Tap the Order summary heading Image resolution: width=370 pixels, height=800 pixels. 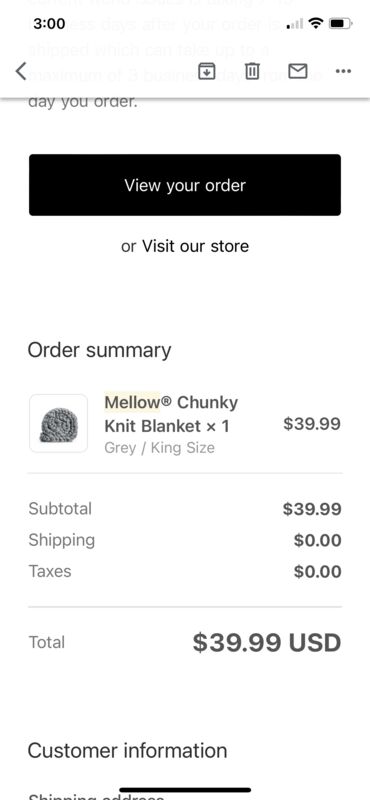pos(100,351)
